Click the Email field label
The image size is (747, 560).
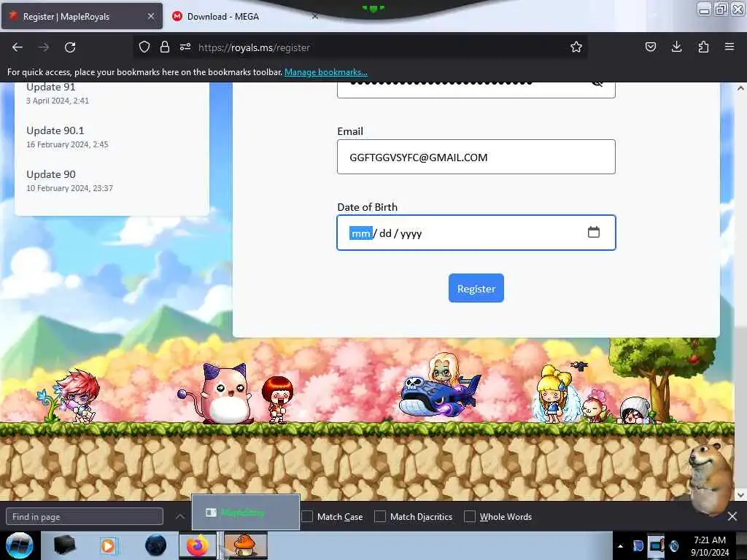click(350, 131)
